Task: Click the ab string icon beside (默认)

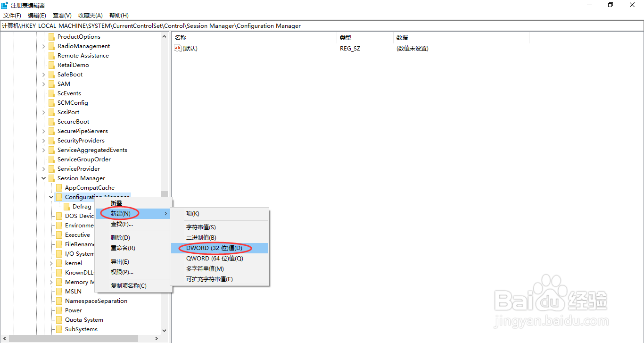Action: (177, 48)
